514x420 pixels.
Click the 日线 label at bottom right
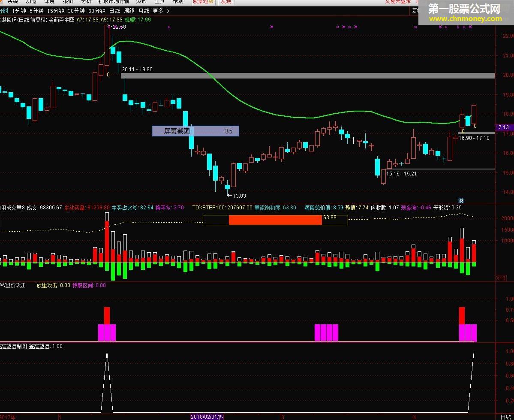[x=506, y=417]
